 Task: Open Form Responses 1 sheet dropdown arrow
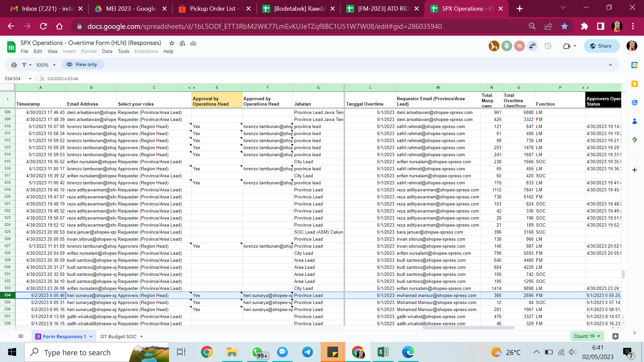[x=91, y=337]
